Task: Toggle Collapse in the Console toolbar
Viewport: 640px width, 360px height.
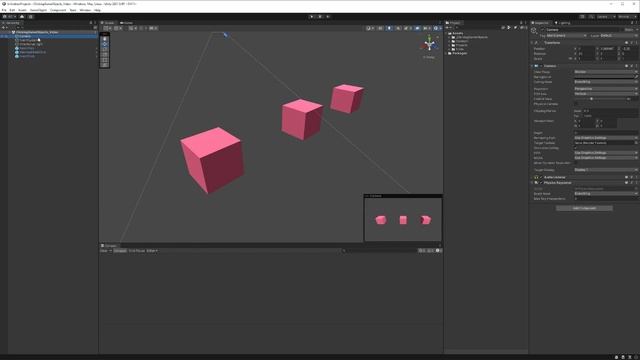Action: 120,251
